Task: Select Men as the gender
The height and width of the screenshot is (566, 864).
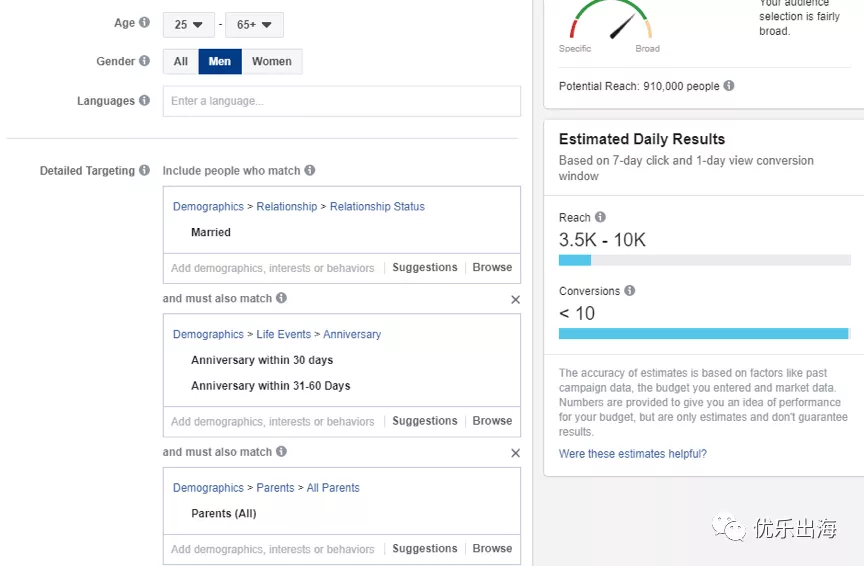Action: pyautogui.click(x=220, y=62)
